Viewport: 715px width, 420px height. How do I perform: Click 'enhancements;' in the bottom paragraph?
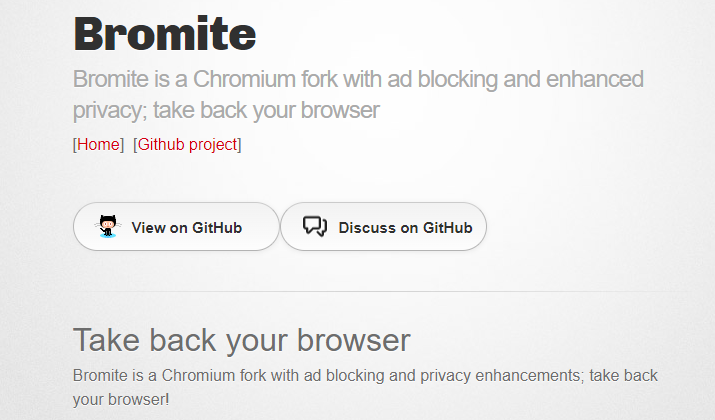529,376
